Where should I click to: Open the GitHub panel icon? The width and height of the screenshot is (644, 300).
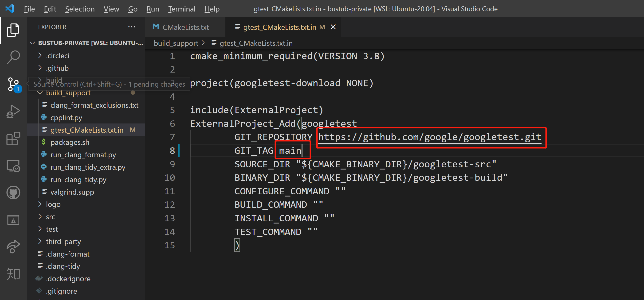(13, 192)
